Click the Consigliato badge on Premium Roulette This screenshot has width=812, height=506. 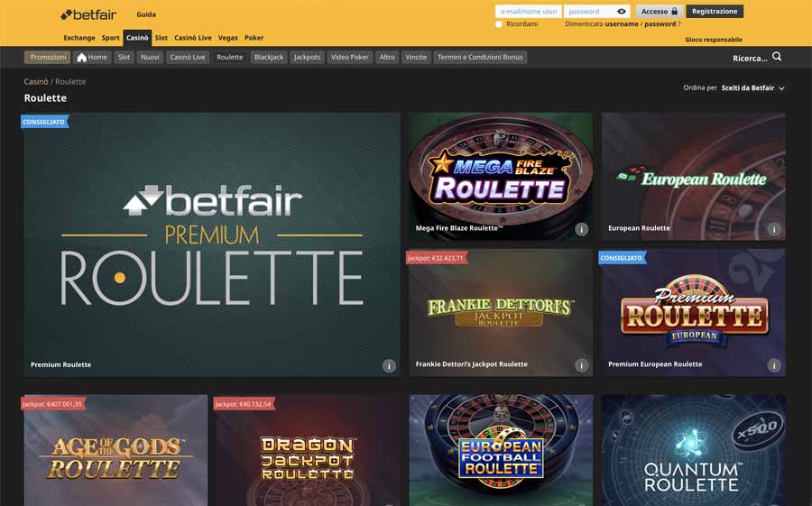tap(44, 123)
